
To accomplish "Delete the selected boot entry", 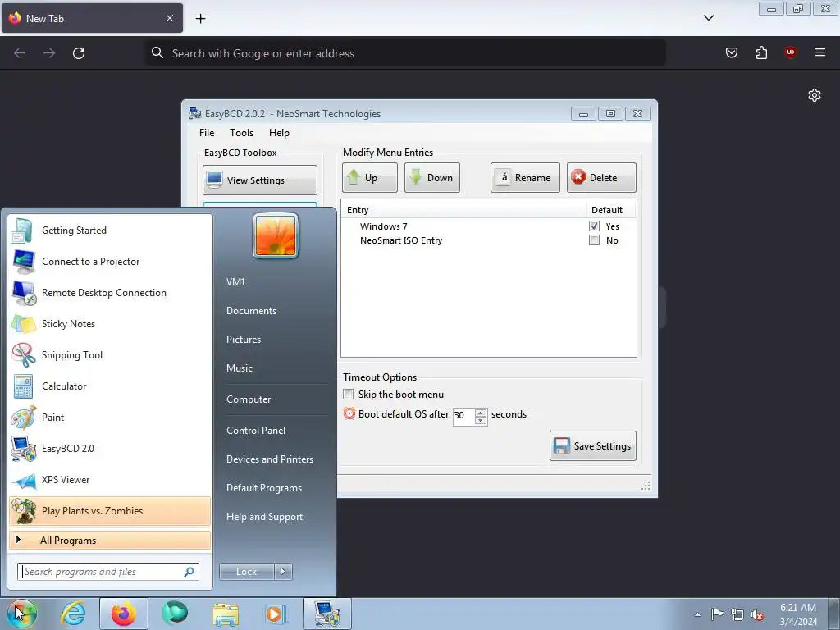I will point(601,178).
